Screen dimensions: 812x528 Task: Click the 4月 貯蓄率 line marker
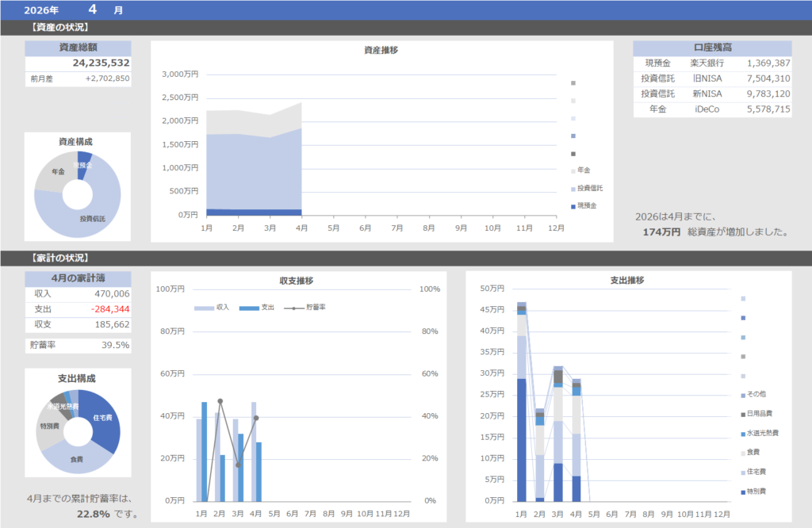pos(256,418)
